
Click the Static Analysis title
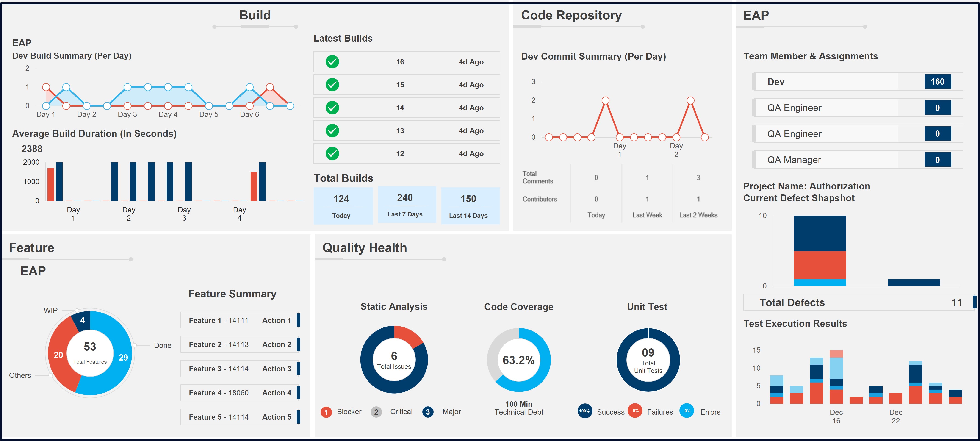point(394,307)
